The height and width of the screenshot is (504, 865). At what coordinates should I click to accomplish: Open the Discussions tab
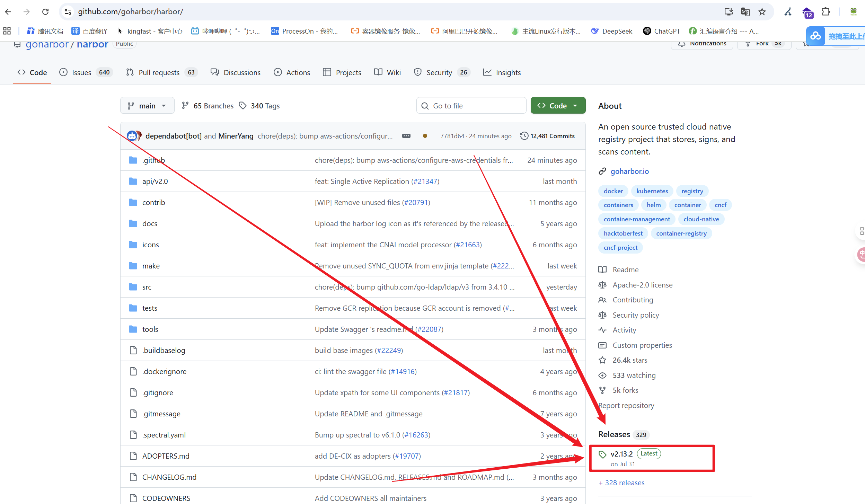[236, 72]
